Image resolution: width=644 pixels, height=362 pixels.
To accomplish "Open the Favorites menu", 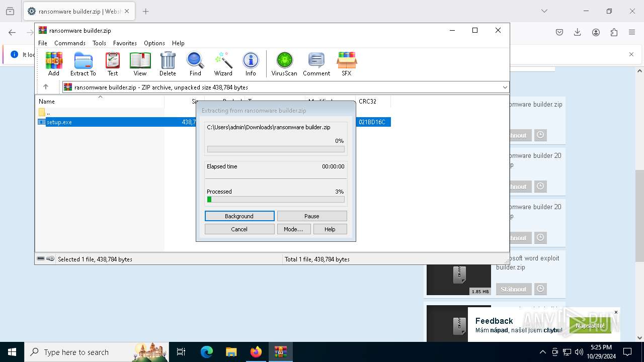I will [x=125, y=43].
